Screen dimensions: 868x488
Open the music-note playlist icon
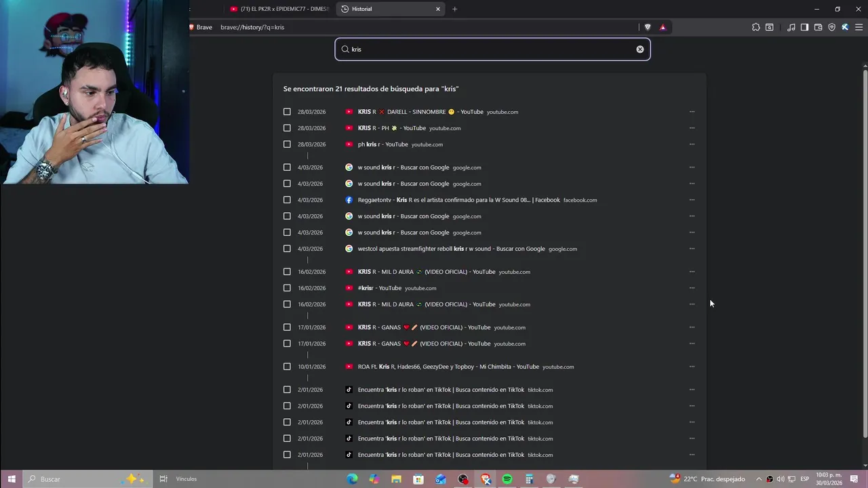click(791, 27)
